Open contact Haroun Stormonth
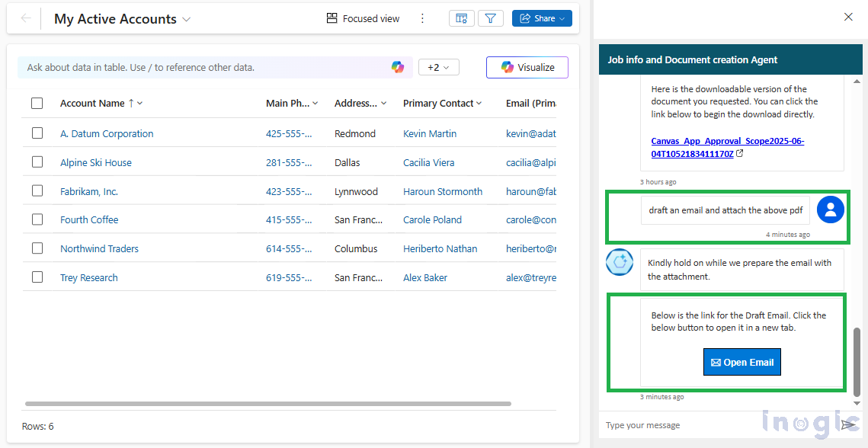This screenshot has width=868, height=448. tap(442, 191)
